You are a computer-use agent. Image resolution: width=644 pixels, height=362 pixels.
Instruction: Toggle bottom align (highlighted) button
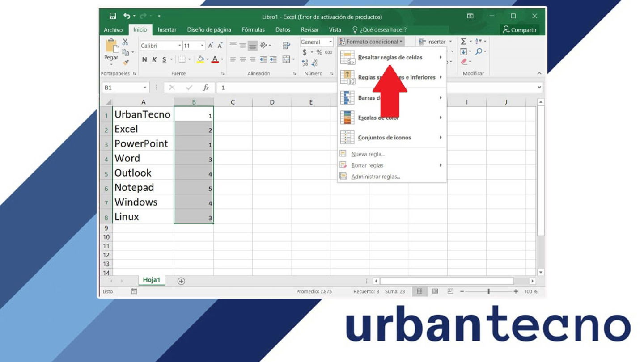point(253,46)
